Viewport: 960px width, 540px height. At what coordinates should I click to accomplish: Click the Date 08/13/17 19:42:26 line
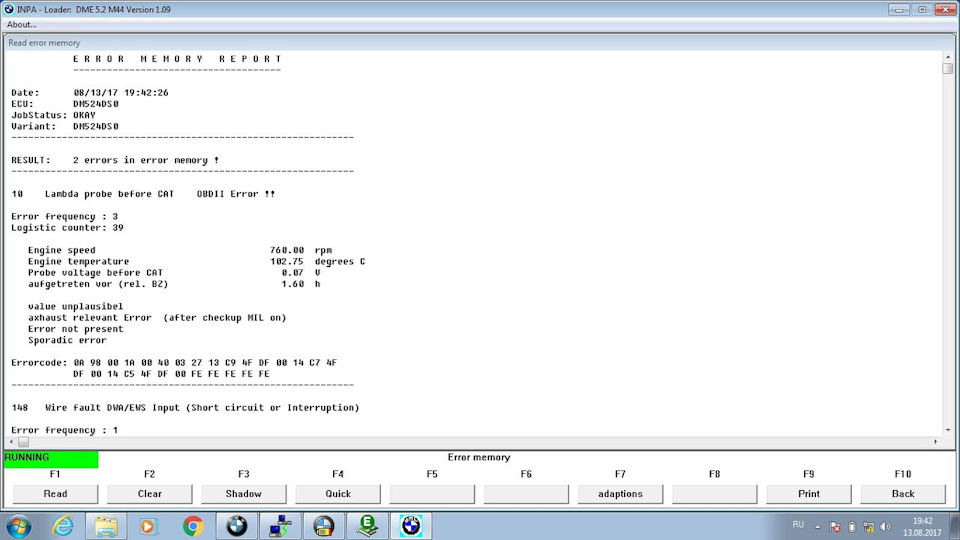click(x=90, y=92)
